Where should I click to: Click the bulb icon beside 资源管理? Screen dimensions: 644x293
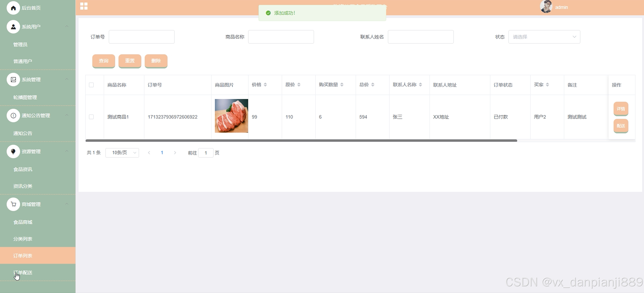[x=13, y=151]
